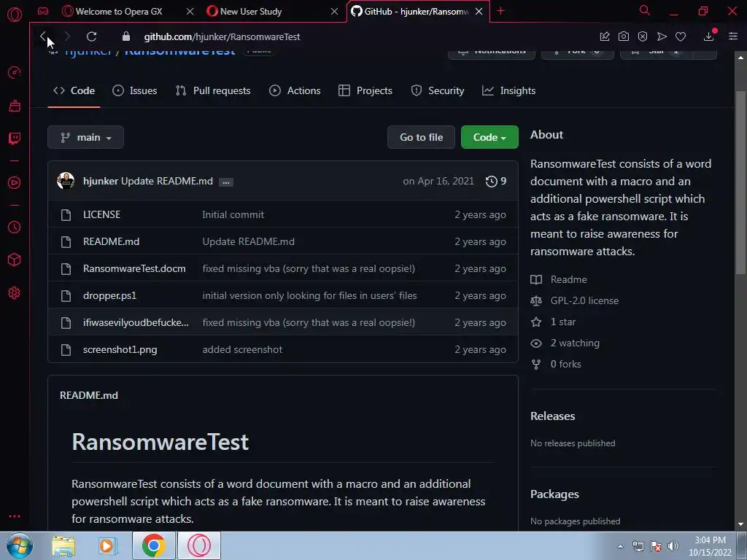Click the Go to file button
The image size is (747, 560).
(x=421, y=137)
